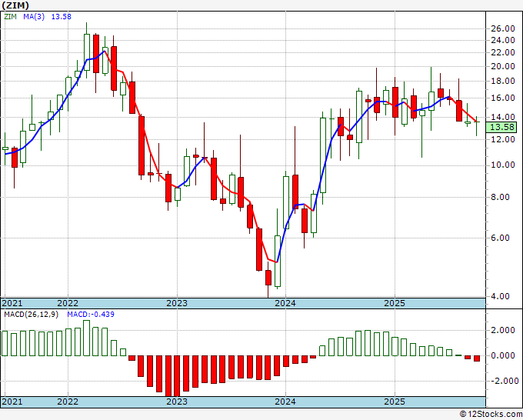Click 2022 on the price chart time axis

tap(68, 303)
